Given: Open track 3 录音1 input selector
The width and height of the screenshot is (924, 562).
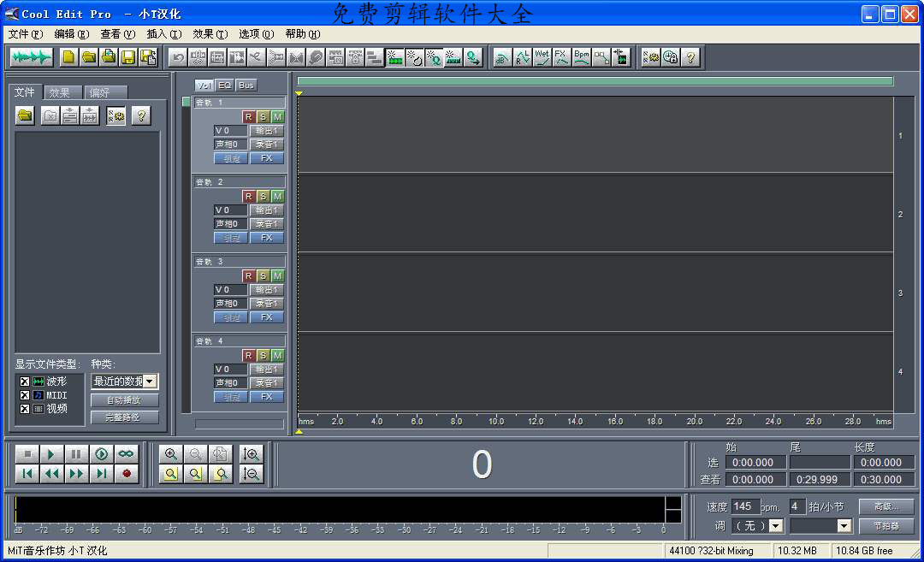Looking at the screenshot, I should pyautogui.click(x=266, y=304).
